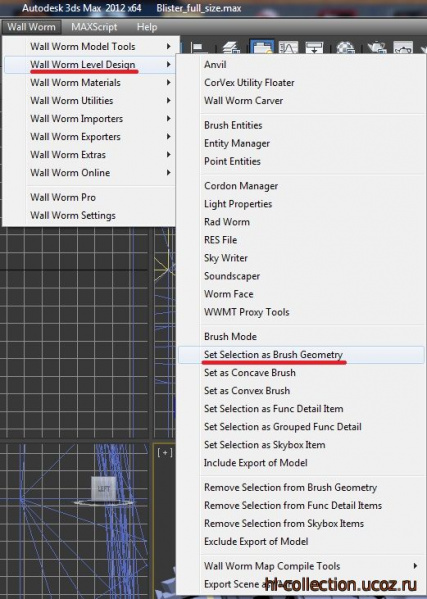Open Wall Worm Settings entry
Viewport: 427px width, 599px height.
tap(73, 215)
